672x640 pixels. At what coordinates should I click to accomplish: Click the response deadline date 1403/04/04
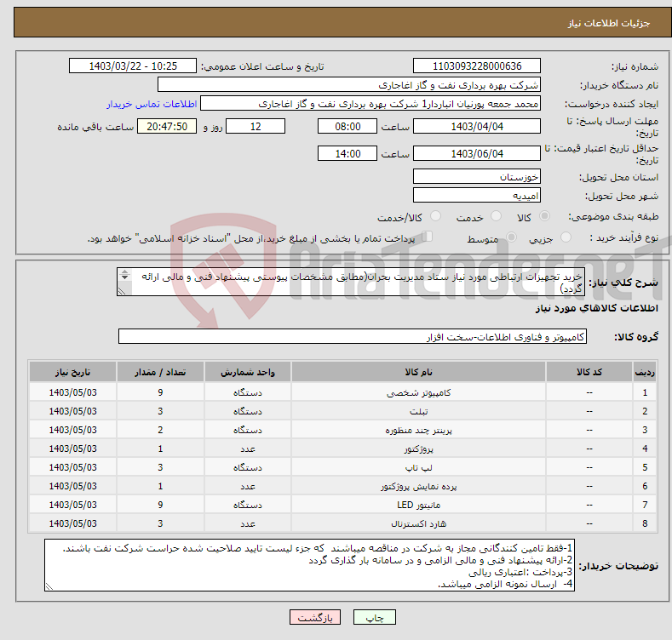(477, 126)
